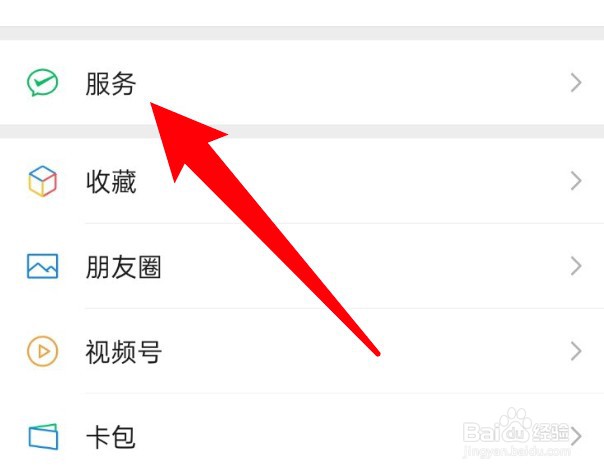This screenshot has width=604, height=472.
Task: Select the 视频号 label
Action: (x=123, y=351)
